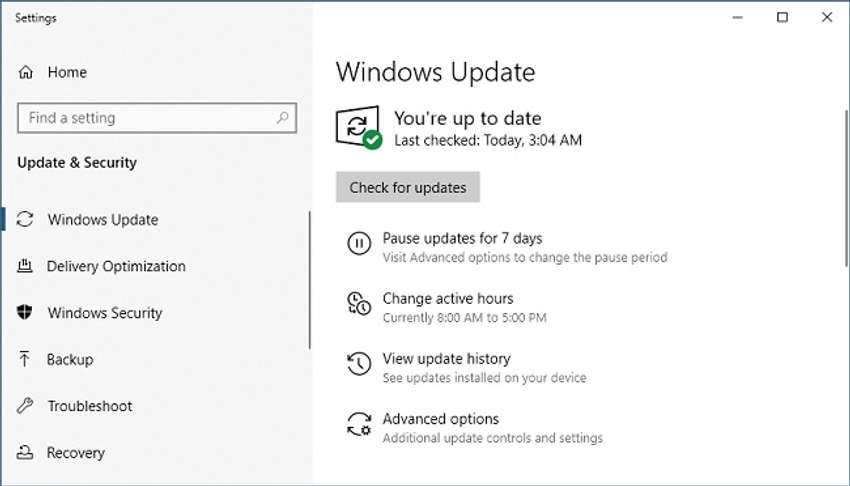Open the Troubleshoot page
This screenshot has width=850, height=486.
point(90,406)
